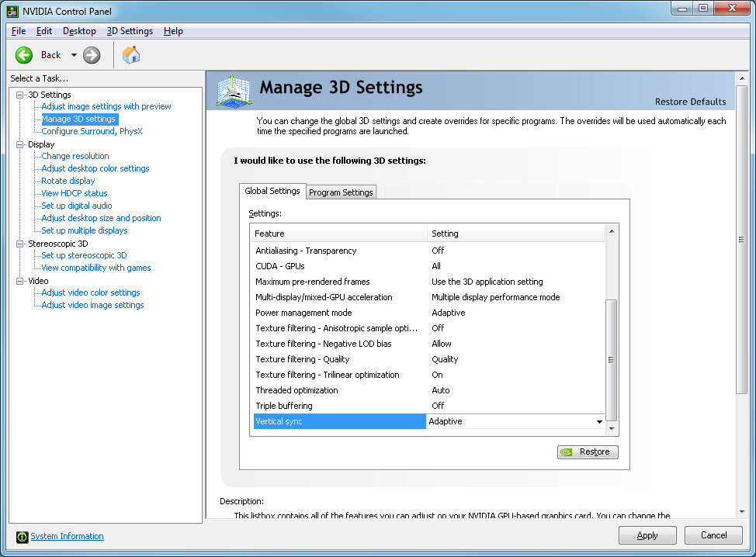756x557 pixels.
Task: Select Texture filtering - Negative LOD bias
Action: tap(429, 344)
